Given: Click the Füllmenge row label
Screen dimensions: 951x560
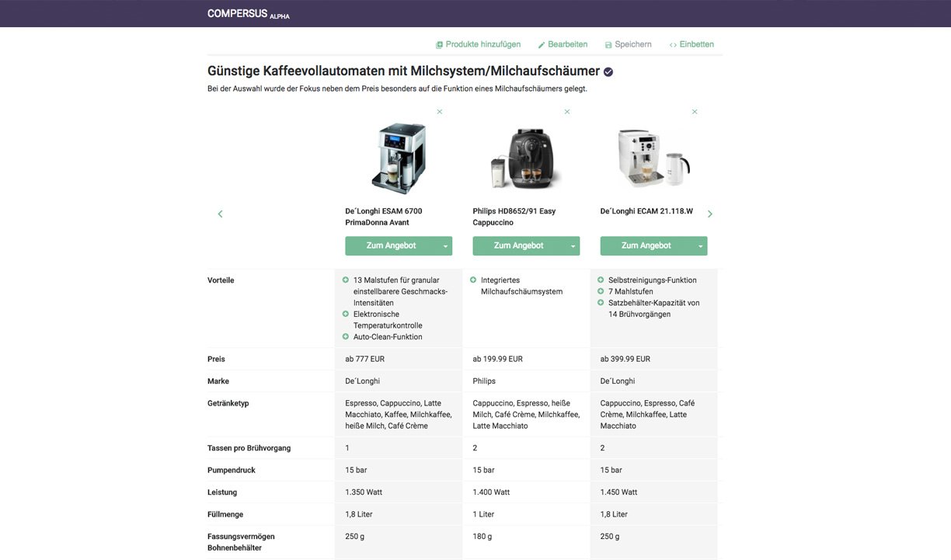Looking at the screenshot, I should pyautogui.click(x=225, y=514).
